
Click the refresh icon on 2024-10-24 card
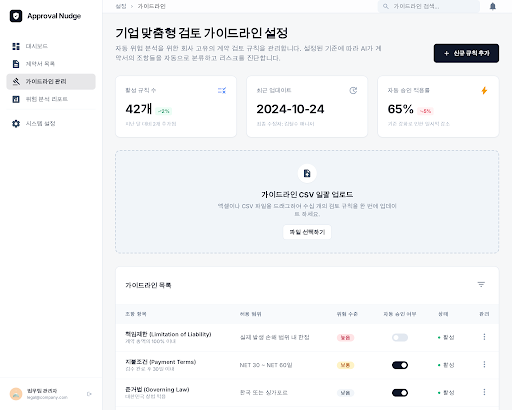[353, 90]
